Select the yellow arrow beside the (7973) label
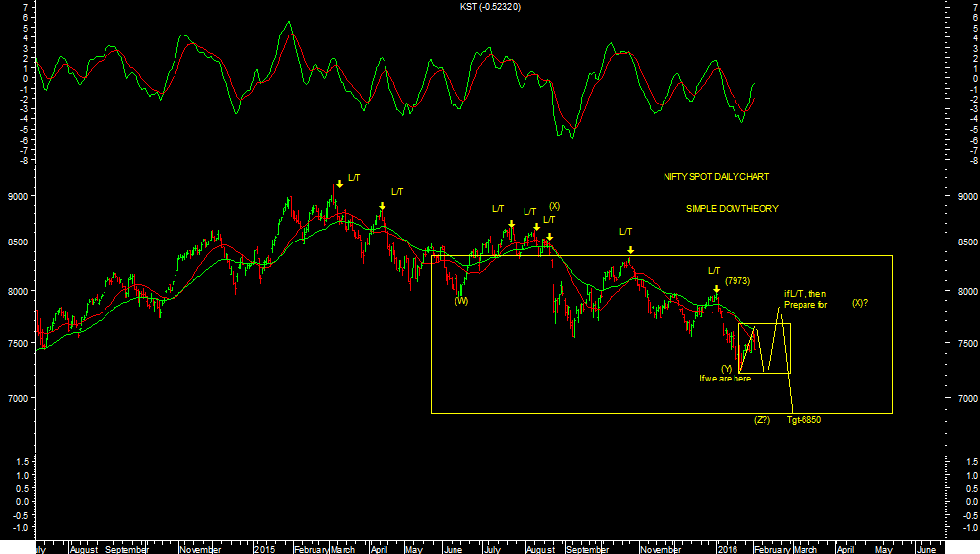Screen dimensions: 980x554 pyautogui.click(x=716, y=289)
